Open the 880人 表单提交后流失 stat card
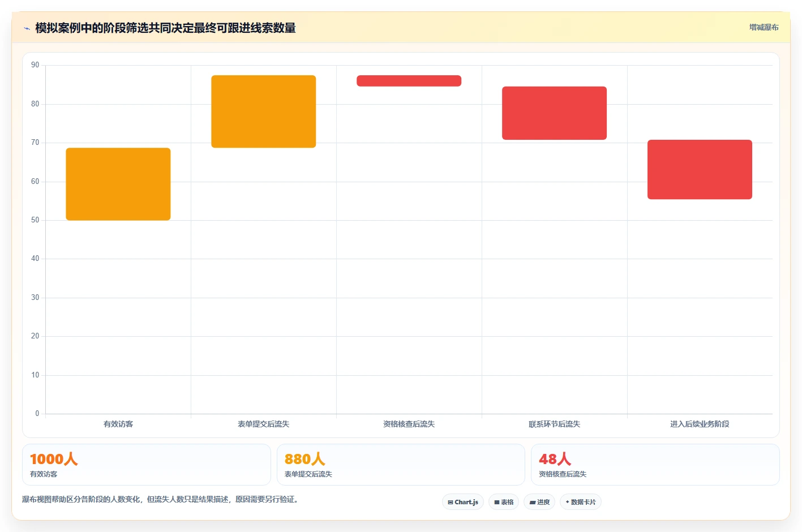The height and width of the screenshot is (532, 802). pos(401,465)
